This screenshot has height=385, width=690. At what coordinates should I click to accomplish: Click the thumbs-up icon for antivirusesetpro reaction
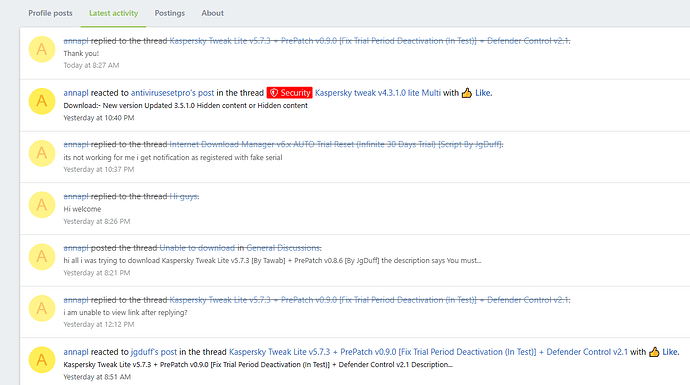coord(467,93)
